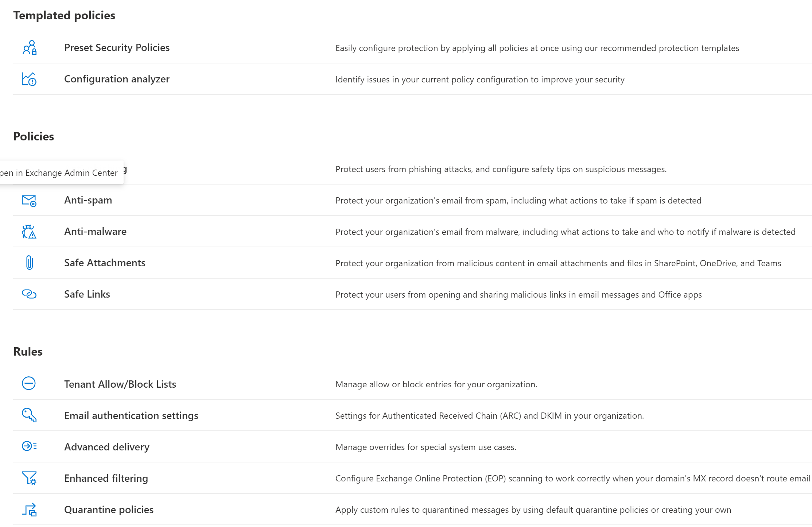Click the Configuration analyzer chart icon
The height and width of the screenshot is (527, 812).
click(29, 79)
